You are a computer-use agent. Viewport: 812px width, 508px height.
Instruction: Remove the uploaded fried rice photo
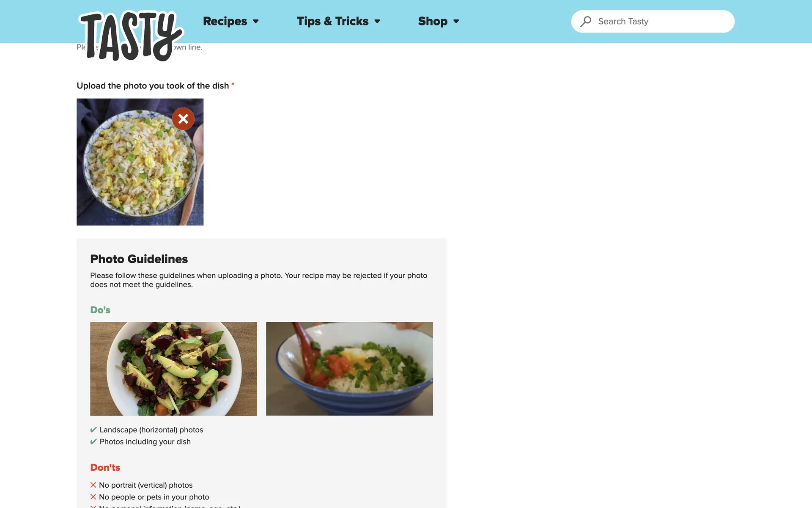pos(183,119)
